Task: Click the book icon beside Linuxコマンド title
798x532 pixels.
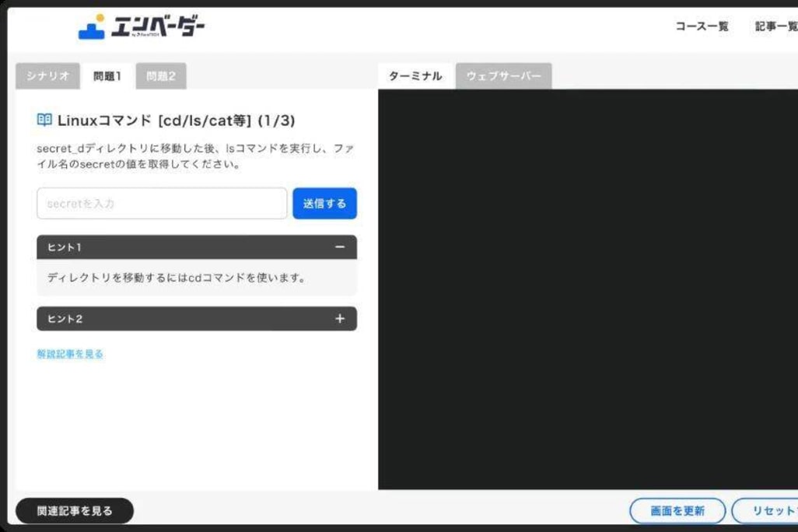Action: click(x=44, y=121)
